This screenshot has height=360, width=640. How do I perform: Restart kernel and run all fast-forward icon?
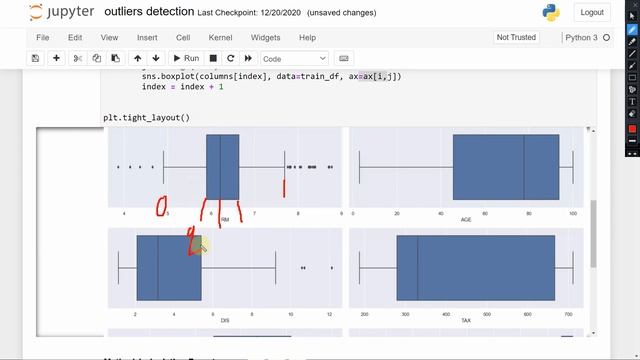pos(248,58)
